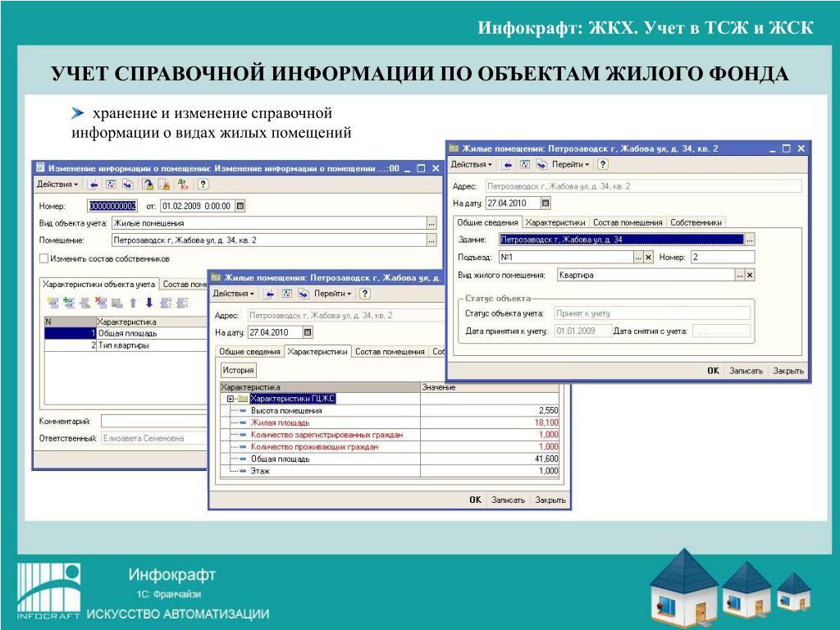Open calendar picker next to 01.02.2009 date
This screenshot has width=840, height=630.
point(240,206)
